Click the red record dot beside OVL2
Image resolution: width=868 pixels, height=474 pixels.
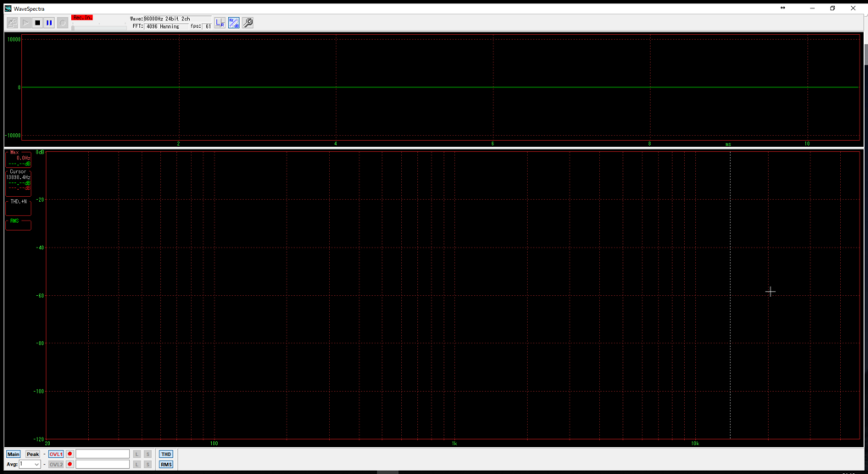(x=70, y=464)
